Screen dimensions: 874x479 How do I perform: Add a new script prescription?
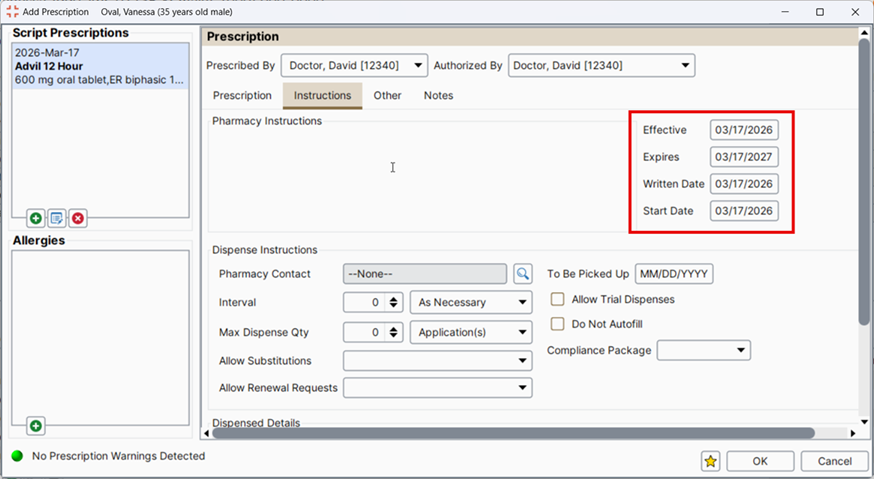point(36,218)
